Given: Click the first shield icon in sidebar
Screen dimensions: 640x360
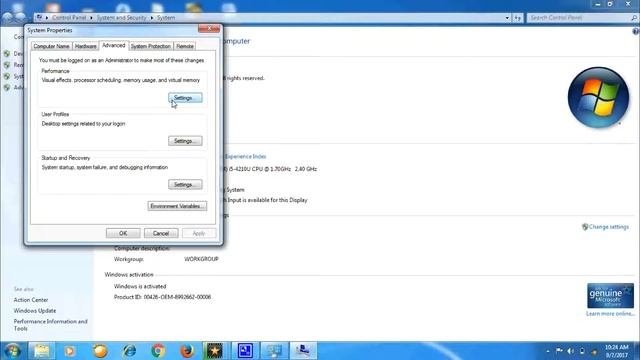Looking at the screenshot, I should pos(7,53).
